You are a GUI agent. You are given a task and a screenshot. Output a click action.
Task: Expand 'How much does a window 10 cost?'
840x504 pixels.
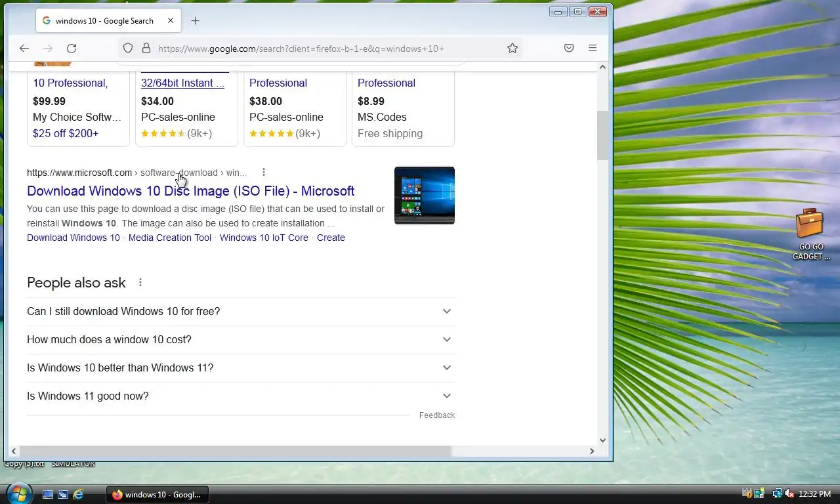point(240,339)
